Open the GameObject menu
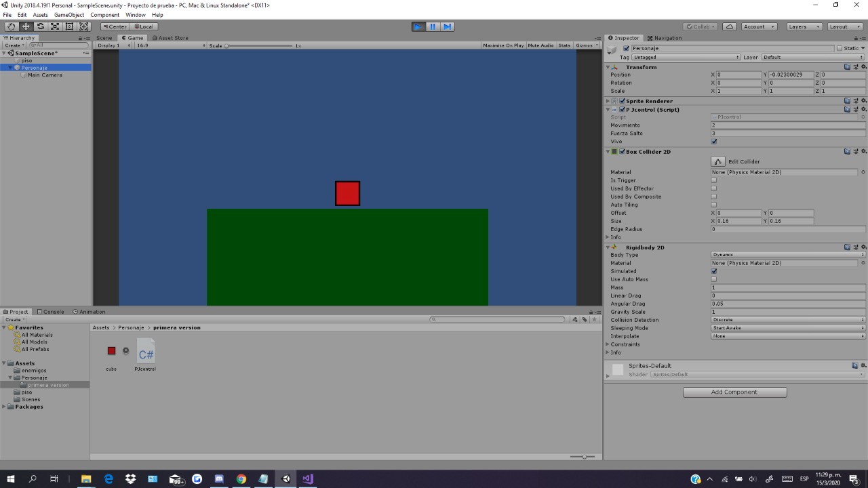 (69, 14)
